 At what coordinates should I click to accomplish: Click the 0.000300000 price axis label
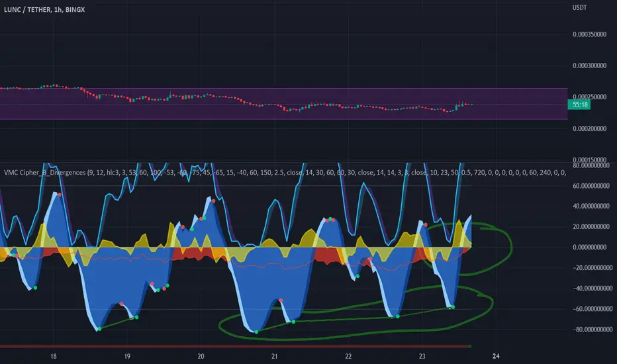tap(589, 66)
